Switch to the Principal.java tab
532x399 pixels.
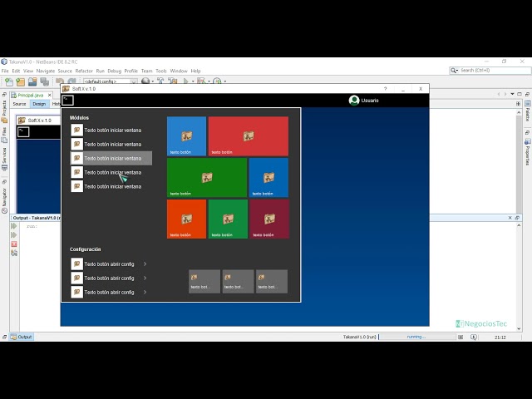[32, 95]
